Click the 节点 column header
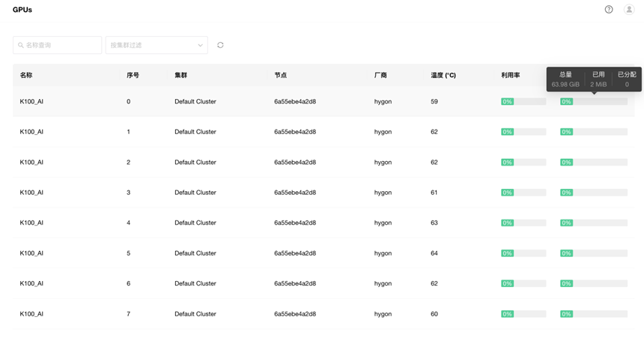The image size is (644, 350). pos(281,75)
